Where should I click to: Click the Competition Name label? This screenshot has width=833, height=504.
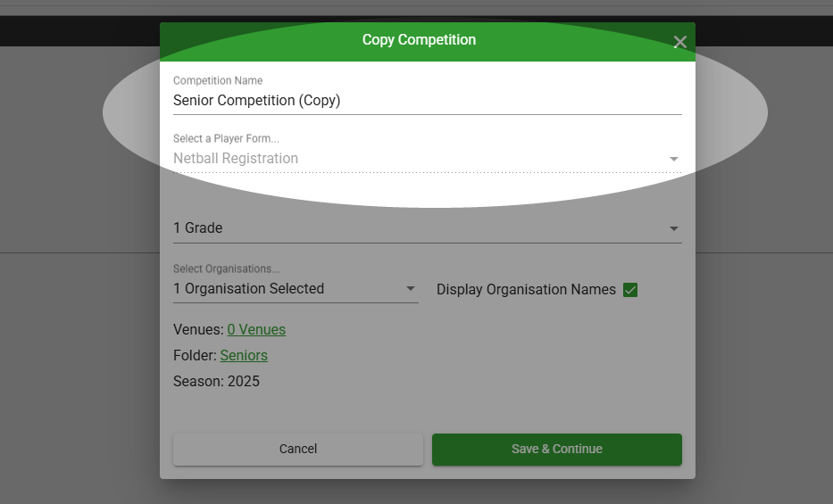(218, 81)
